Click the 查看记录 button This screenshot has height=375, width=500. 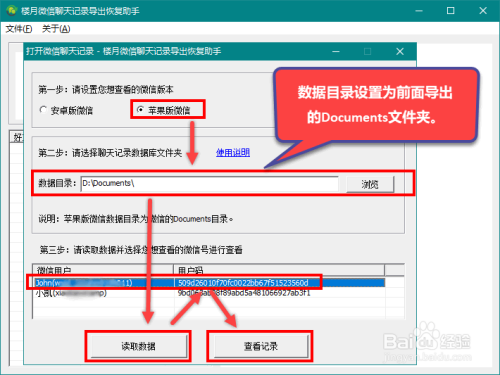(x=260, y=346)
